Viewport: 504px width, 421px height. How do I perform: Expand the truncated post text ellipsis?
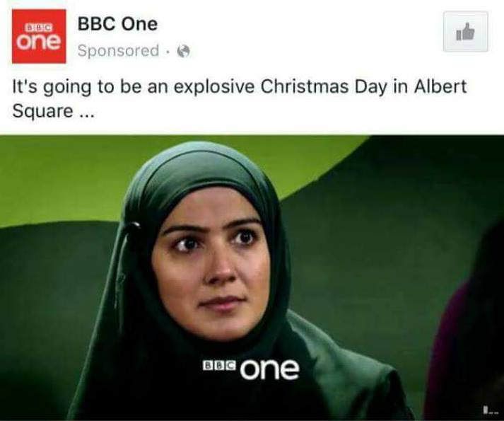click(x=86, y=112)
